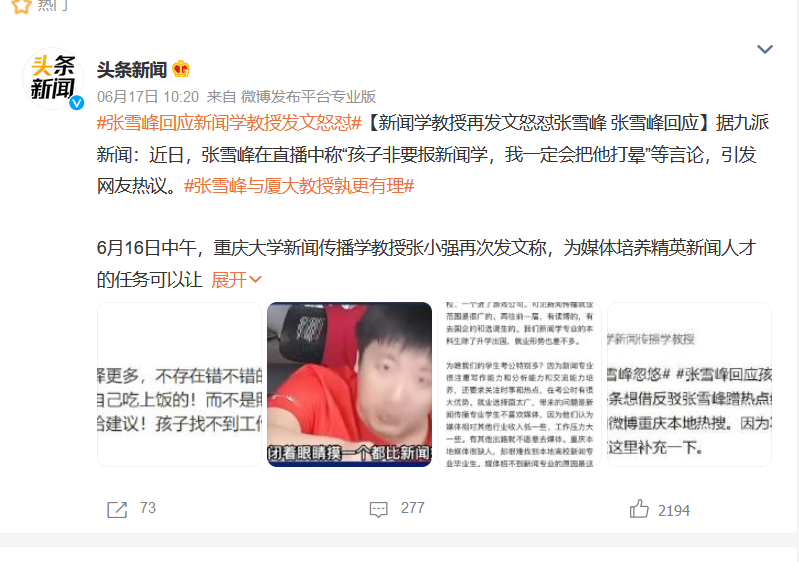Click the blue verified badge on avatar

click(x=76, y=102)
